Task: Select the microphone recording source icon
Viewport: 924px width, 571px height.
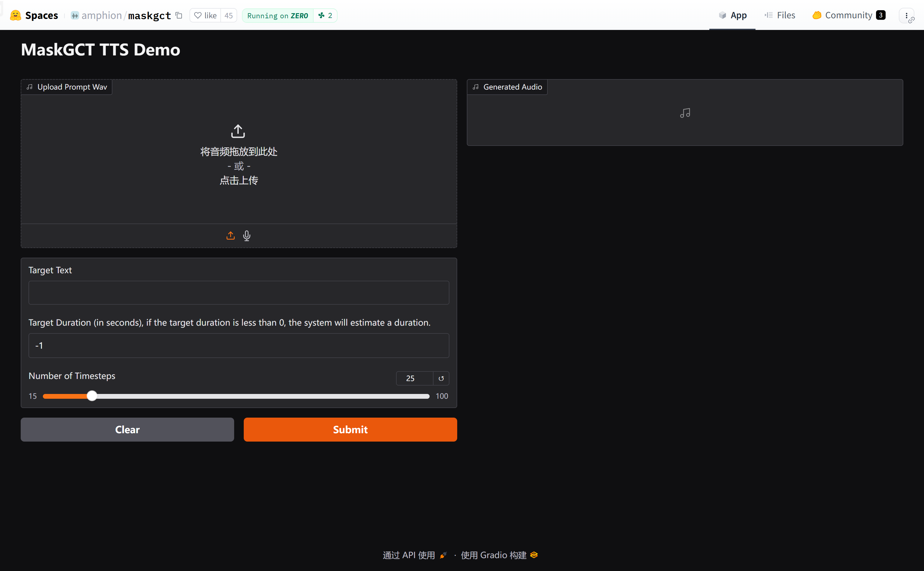Action: click(x=247, y=236)
